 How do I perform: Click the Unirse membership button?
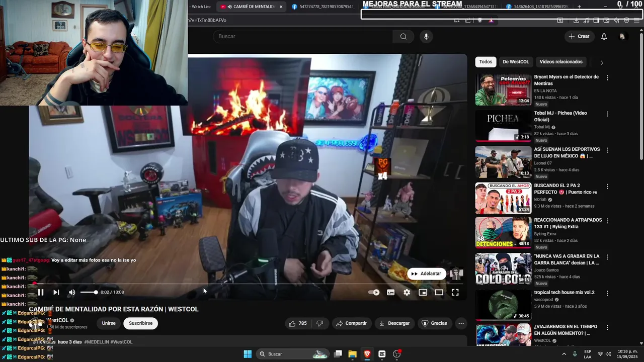[x=109, y=323]
